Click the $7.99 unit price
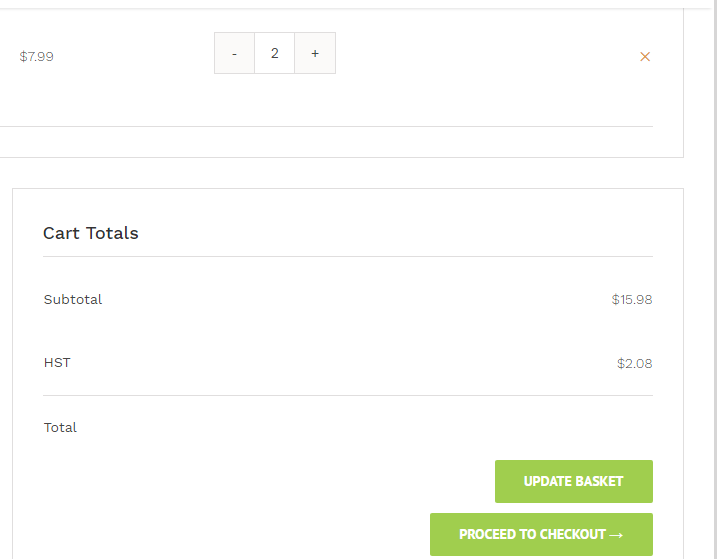Image resolution: width=717 pixels, height=559 pixels. pos(37,56)
